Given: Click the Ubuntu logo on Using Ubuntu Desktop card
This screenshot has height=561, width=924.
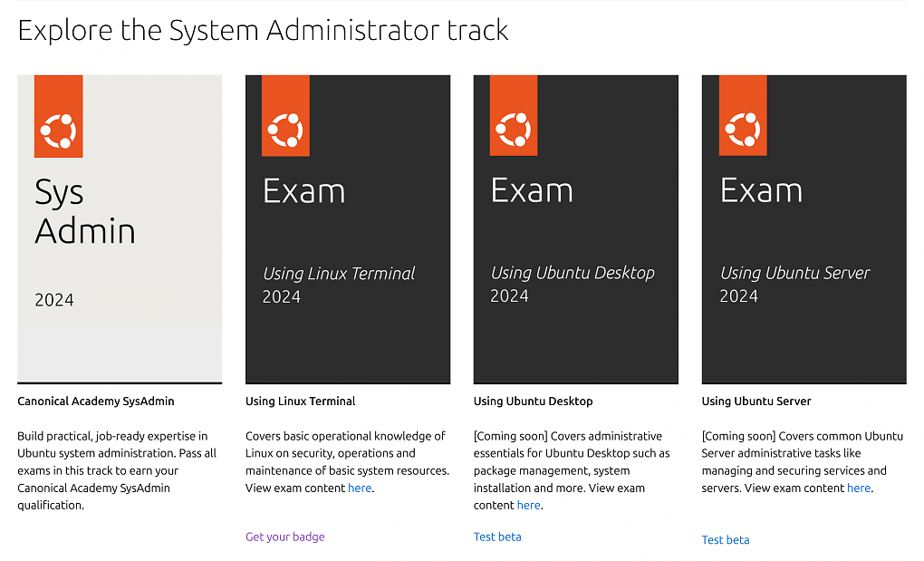Looking at the screenshot, I should 514,130.
